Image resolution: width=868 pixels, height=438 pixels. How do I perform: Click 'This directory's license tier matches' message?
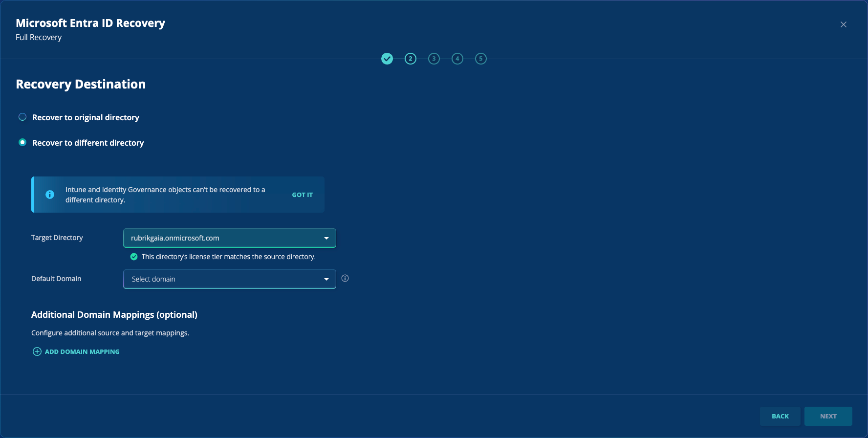pyautogui.click(x=229, y=257)
